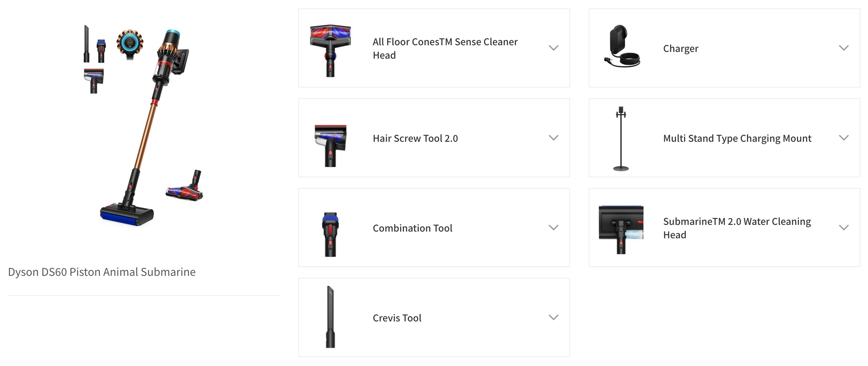The height and width of the screenshot is (366, 868).
Task: Expand the Charger details chevron
Action: (x=844, y=48)
